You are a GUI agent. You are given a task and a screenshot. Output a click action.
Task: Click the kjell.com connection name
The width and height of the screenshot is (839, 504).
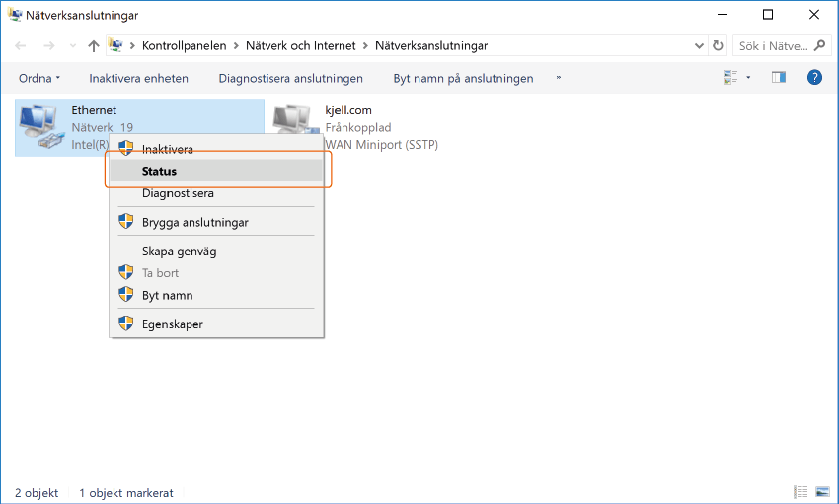pos(348,110)
